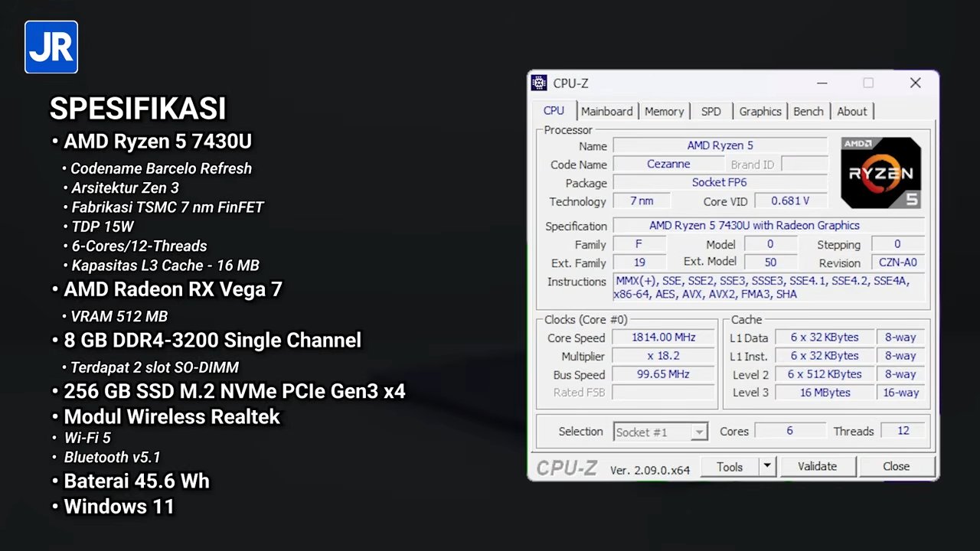Go to the Graphics tab
The image size is (980, 551).
759,112
